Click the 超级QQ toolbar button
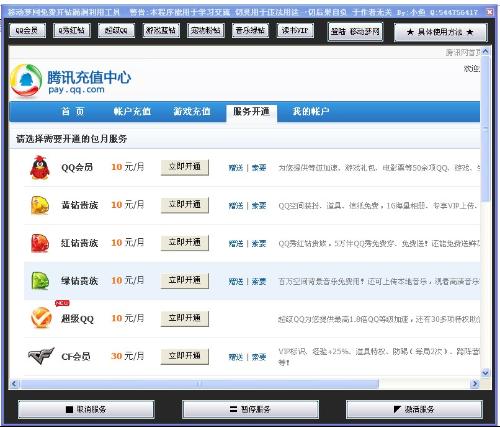Screen dimensions: 500x427 [116, 31]
